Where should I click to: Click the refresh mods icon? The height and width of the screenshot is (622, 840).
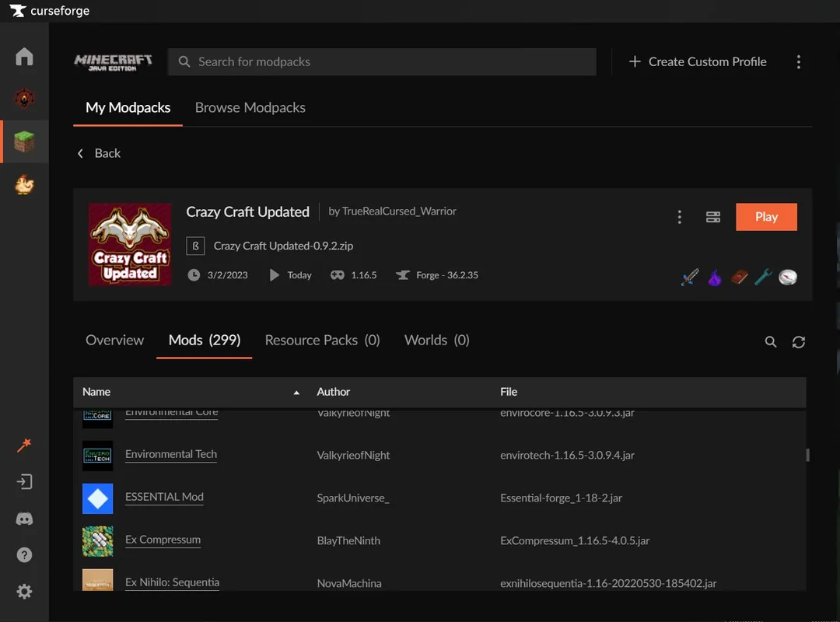[798, 342]
